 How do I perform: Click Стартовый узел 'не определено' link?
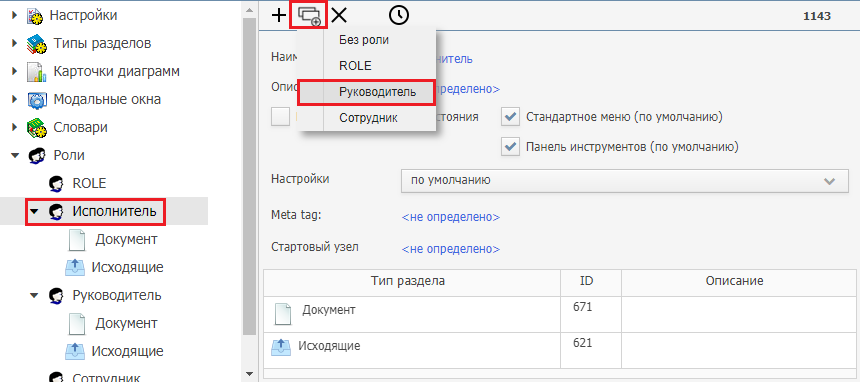(x=451, y=249)
